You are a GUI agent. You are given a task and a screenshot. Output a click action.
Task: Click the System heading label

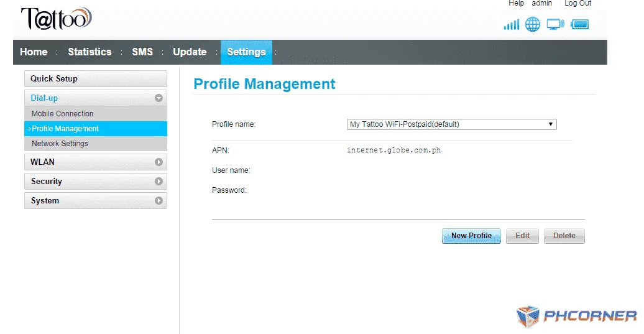tap(45, 200)
